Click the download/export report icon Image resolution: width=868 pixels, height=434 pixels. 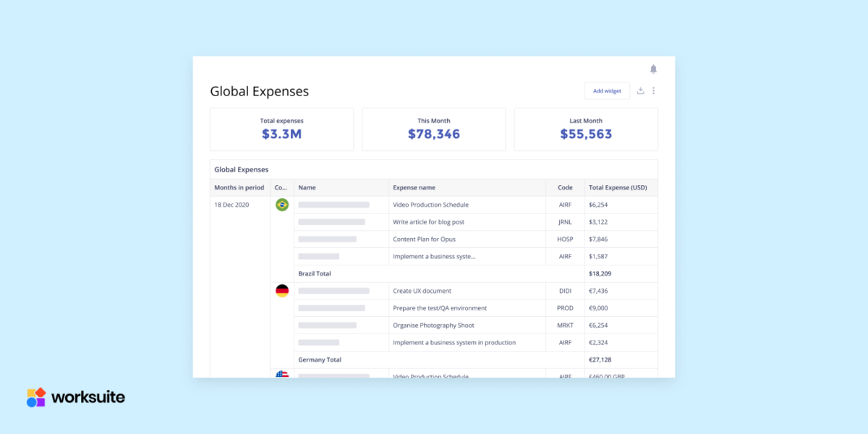click(x=640, y=90)
